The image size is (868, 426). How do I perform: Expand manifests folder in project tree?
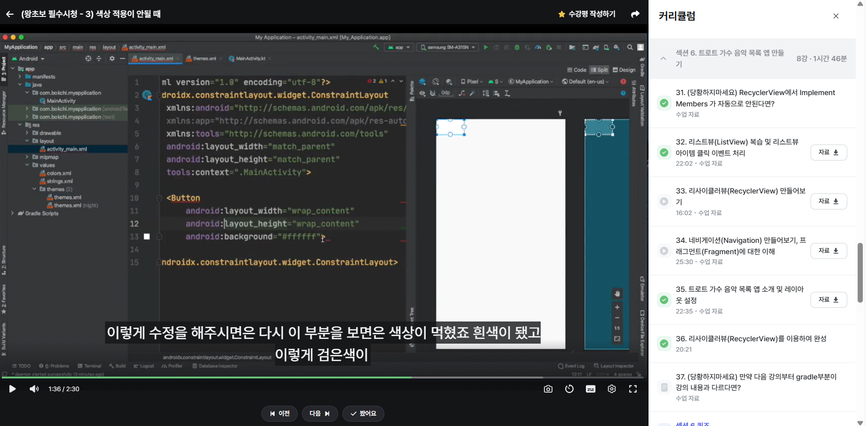[x=20, y=76]
